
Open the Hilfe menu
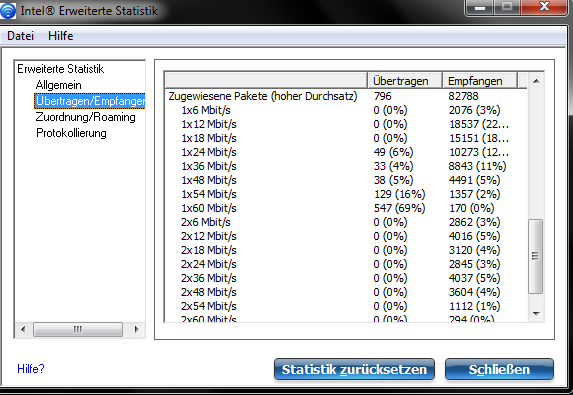pyautogui.click(x=61, y=36)
